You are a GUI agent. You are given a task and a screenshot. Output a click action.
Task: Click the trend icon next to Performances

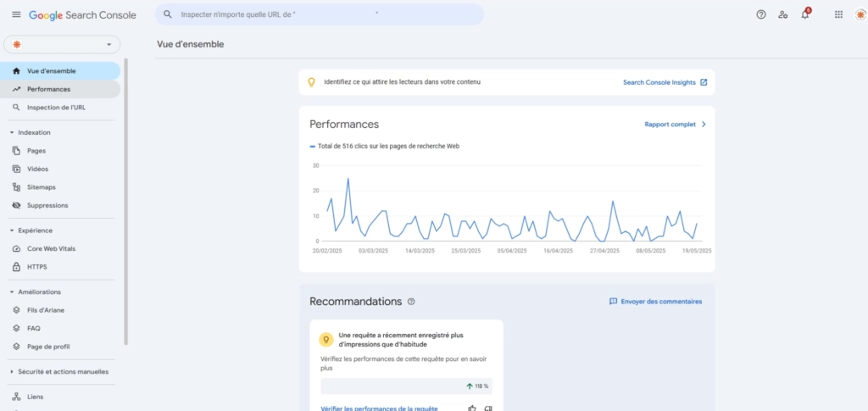point(16,89)
